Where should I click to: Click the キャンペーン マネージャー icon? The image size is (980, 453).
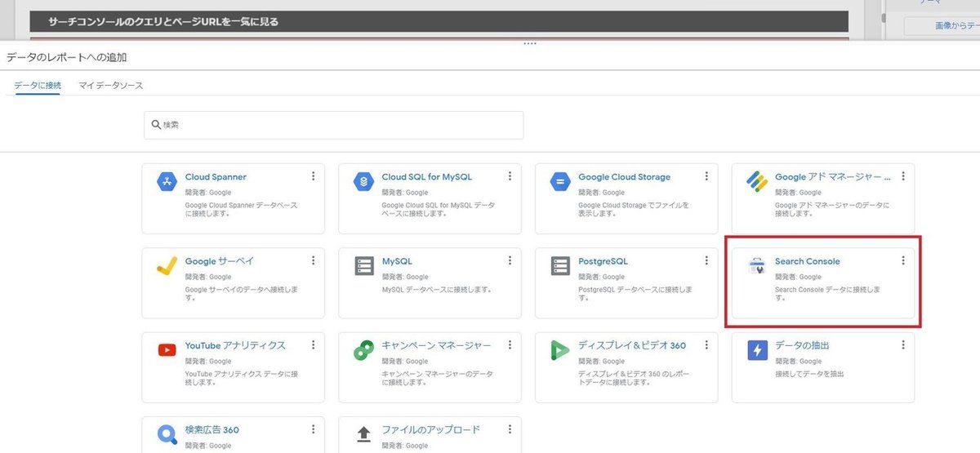click(363, 350)
